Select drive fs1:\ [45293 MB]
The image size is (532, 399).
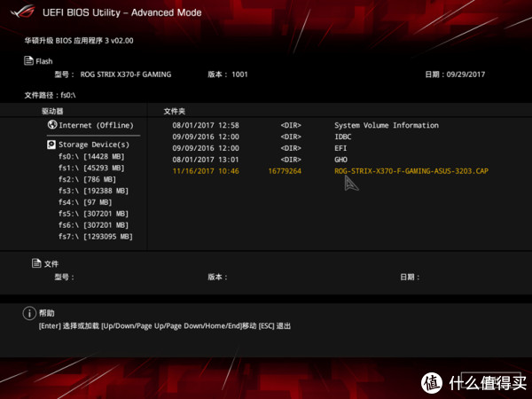pyautogui.click(x=91, y=168)
